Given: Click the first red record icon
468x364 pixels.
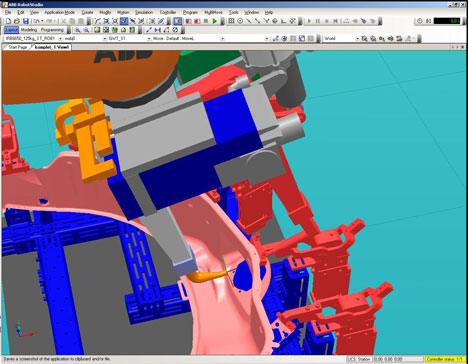Looking at the screenshot, I should 188,21.
